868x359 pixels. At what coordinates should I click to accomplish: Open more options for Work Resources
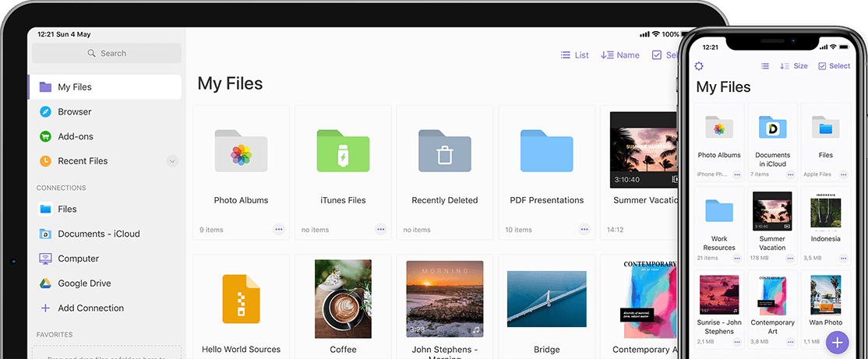[737, 259]
